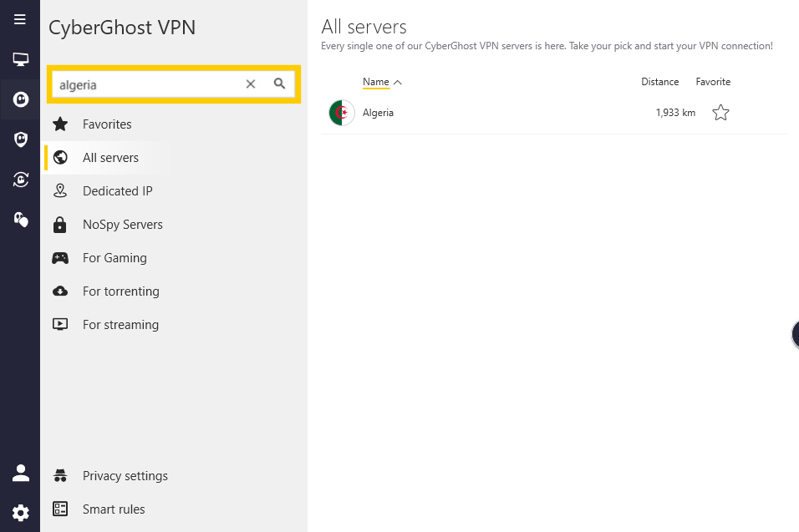Click the Dedicated IP pin icon
The image size is (799, 532).
60,191
